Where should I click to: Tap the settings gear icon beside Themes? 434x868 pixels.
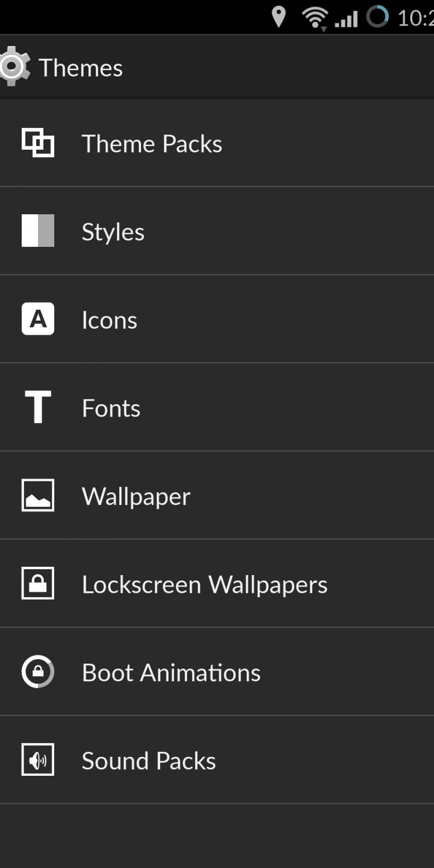14,67
